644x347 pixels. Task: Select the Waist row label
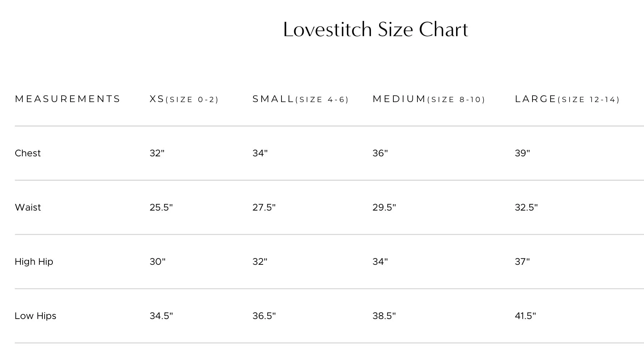point(28,207)
